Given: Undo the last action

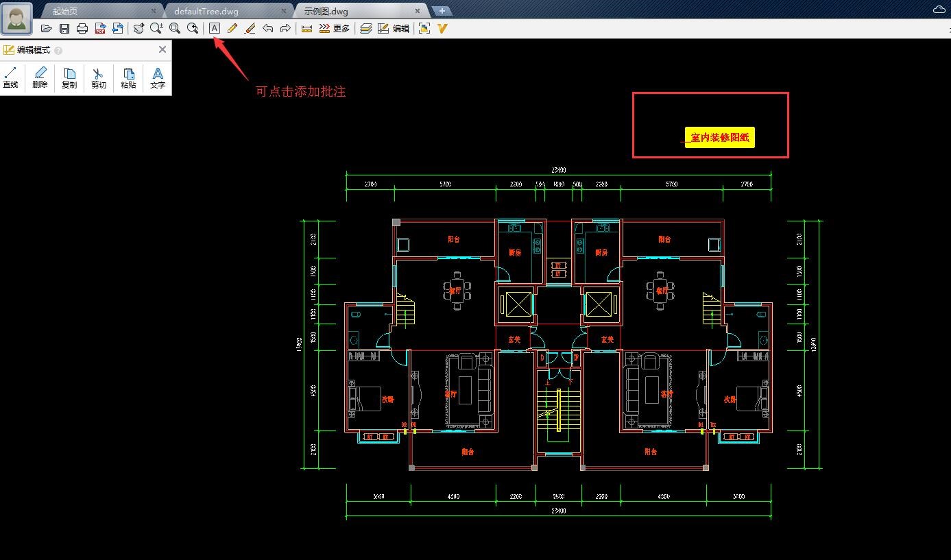Looking at the screenshot, I should click(x=268, y=28).
